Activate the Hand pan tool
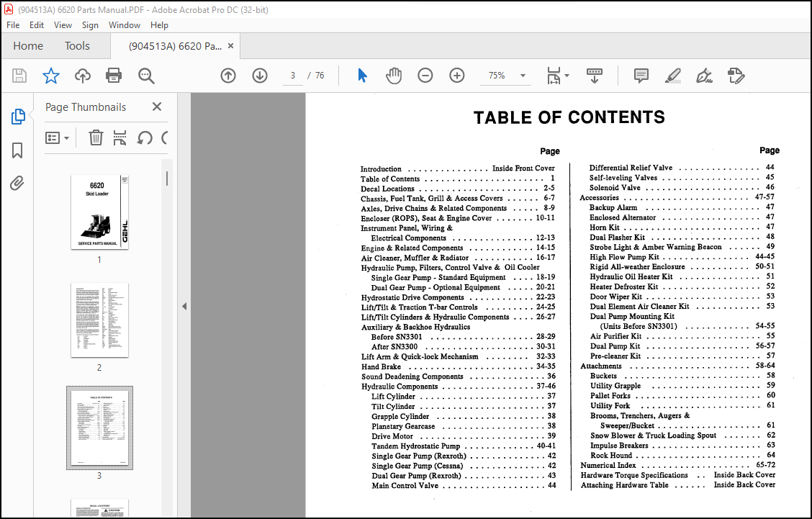Viewport: 812px width, 519px height. tap(394, 76)
